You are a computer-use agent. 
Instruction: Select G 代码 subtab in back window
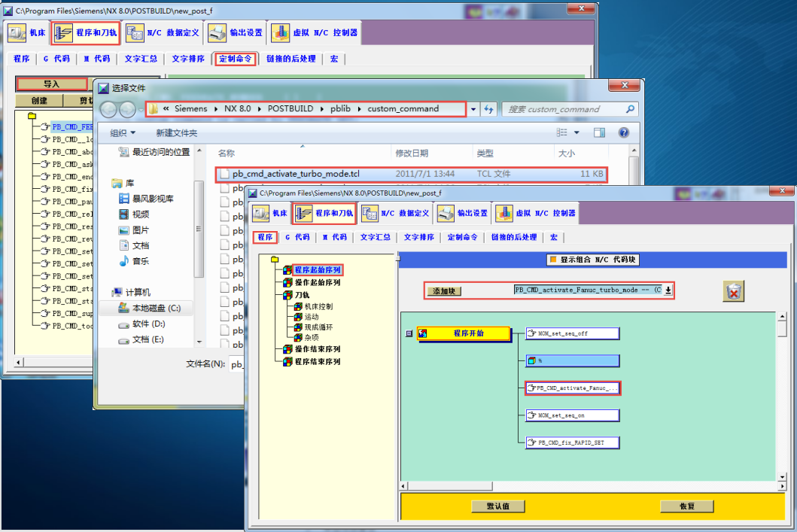tap(56, 59)
